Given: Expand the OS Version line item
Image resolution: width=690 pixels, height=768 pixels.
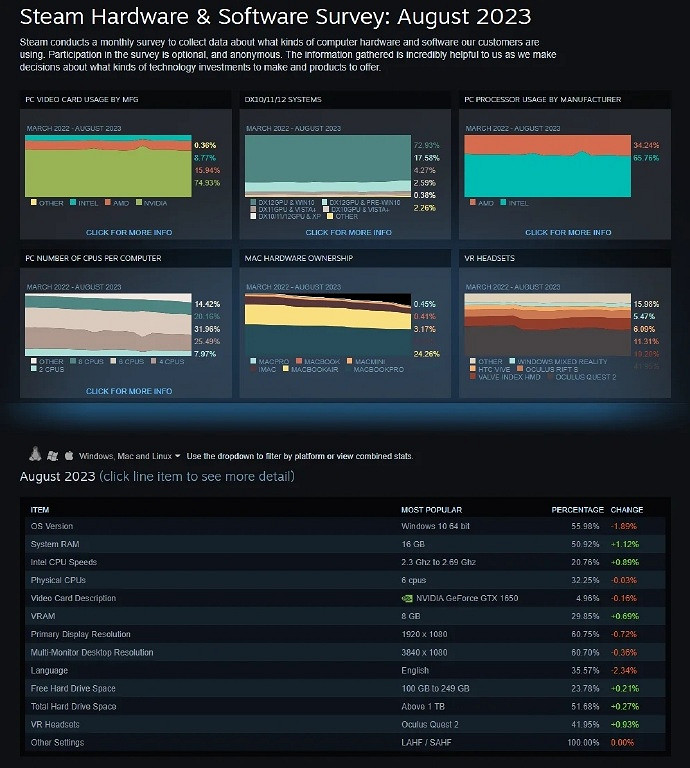Looking at the screenshot, I should tap(52, 526).
